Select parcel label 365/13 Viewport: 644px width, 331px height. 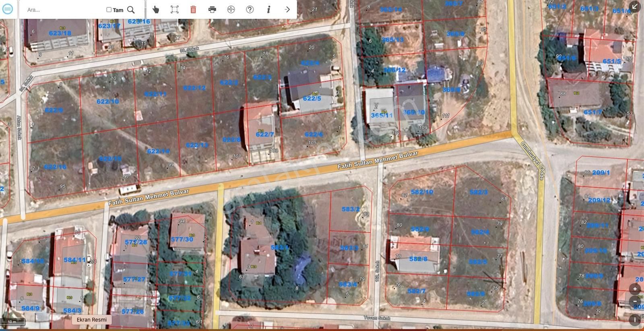[392, 39]
